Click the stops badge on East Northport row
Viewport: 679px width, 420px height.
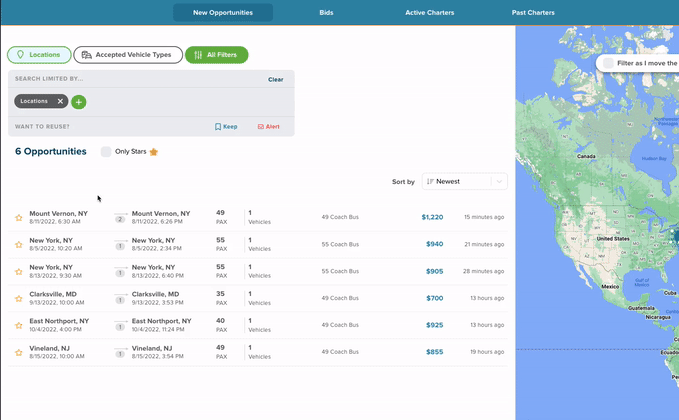point(120,327)
